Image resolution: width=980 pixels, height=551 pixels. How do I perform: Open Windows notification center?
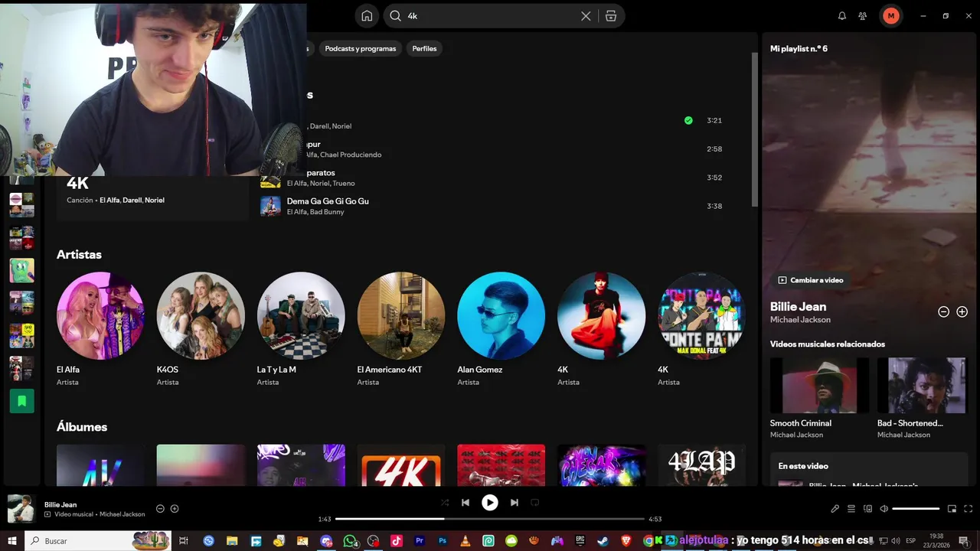click(x=963, y=541)
